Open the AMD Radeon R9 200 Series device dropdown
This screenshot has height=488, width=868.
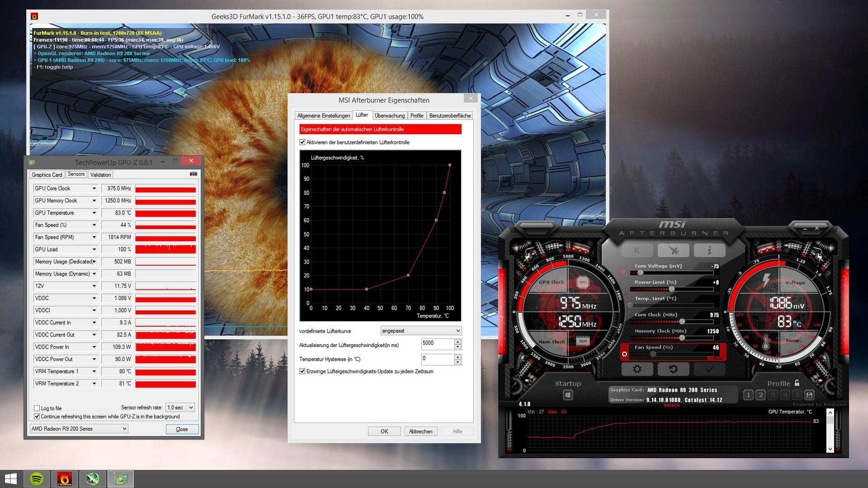tap(79, 429)
